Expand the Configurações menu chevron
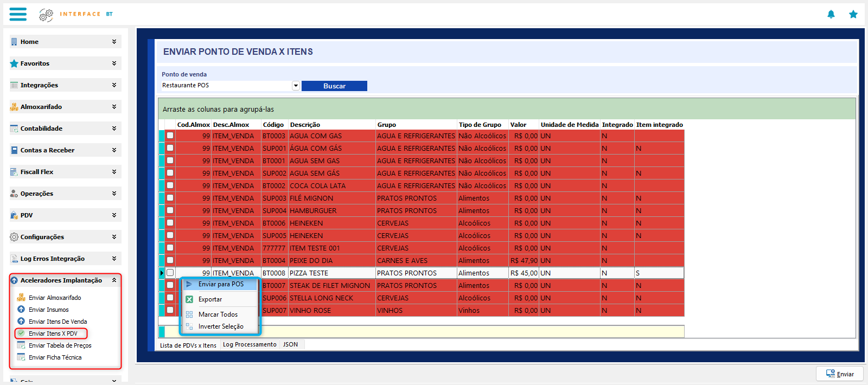Screen dimensions: 868x385 point(114,236)
